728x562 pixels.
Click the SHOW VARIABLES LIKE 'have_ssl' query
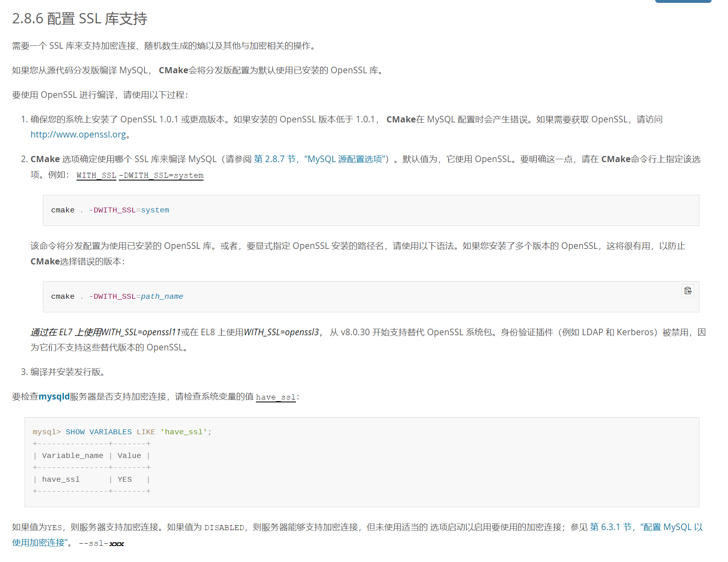139,432
